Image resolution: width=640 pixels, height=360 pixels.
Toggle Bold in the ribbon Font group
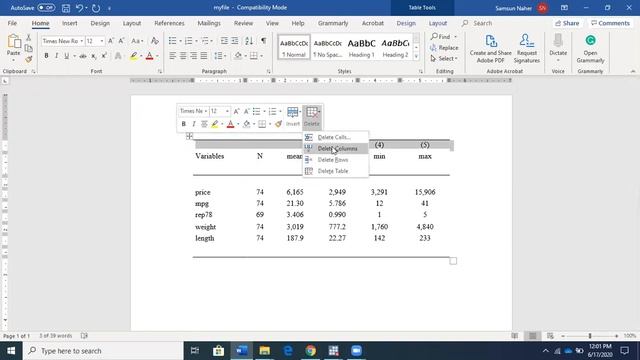coord(46,56)
